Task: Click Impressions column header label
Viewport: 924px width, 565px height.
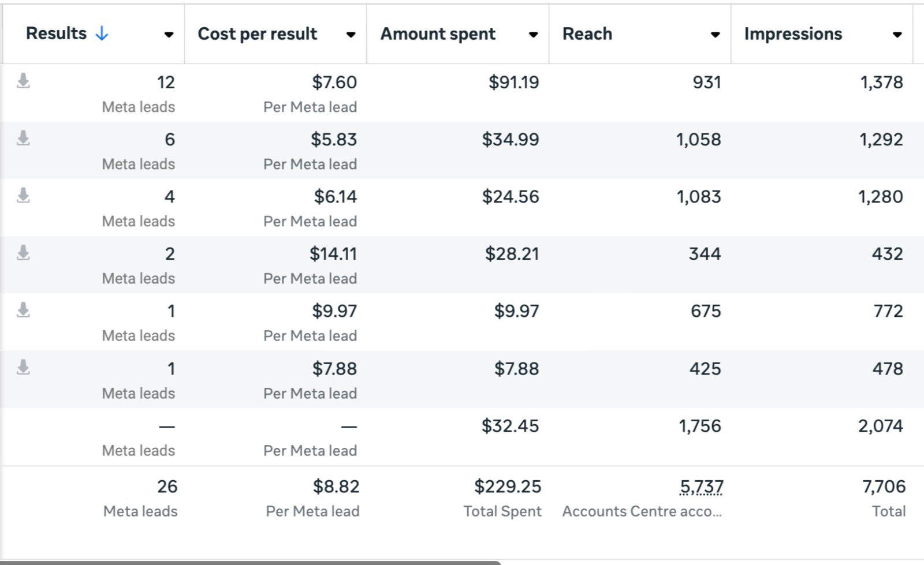Action: pos(793,34)
